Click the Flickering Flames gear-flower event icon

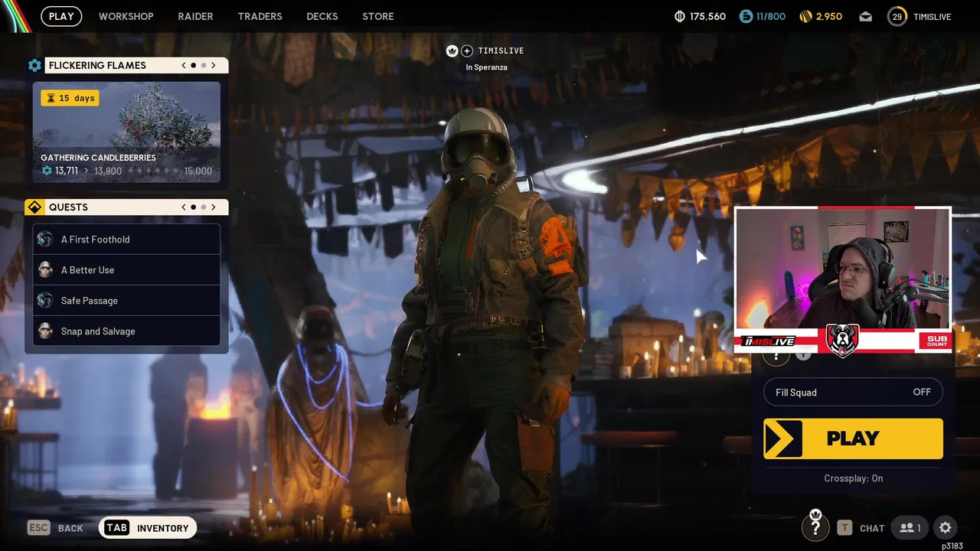click(34, 65)
